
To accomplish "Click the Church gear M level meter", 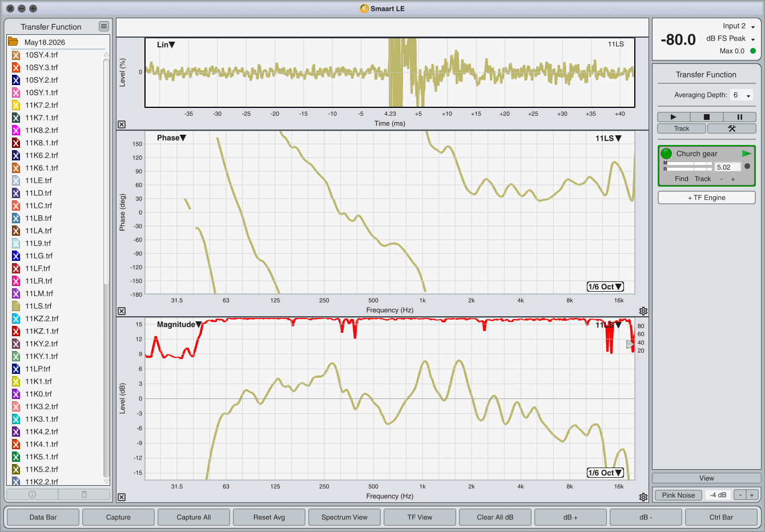I will [x=690, y=163].
